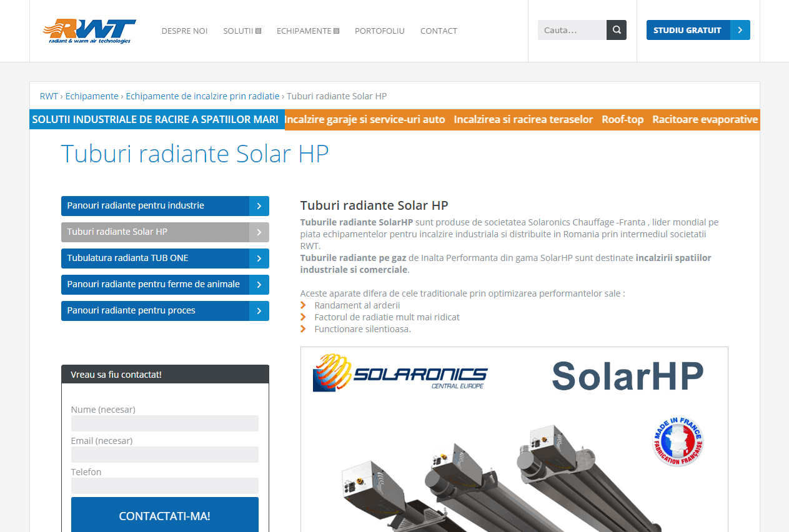Open Panouri radiante pentru industrie
Viewport: 789px width, 532px height.
click(x=165, y=206)
